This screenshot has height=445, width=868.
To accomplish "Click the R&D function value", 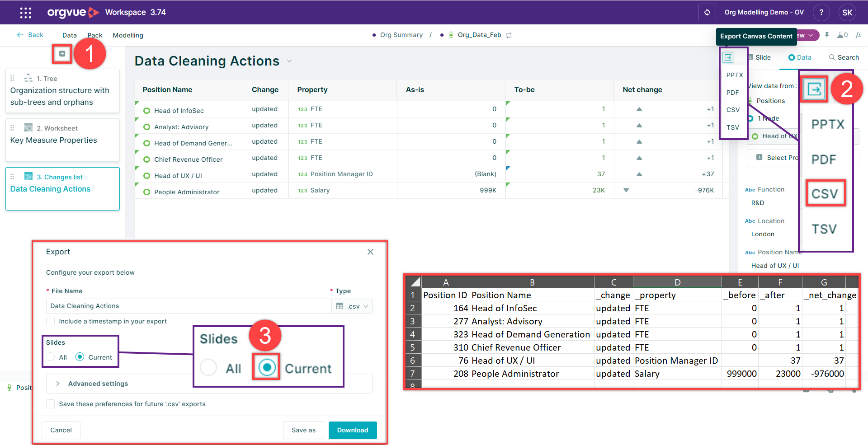I will tap(758, 203).
